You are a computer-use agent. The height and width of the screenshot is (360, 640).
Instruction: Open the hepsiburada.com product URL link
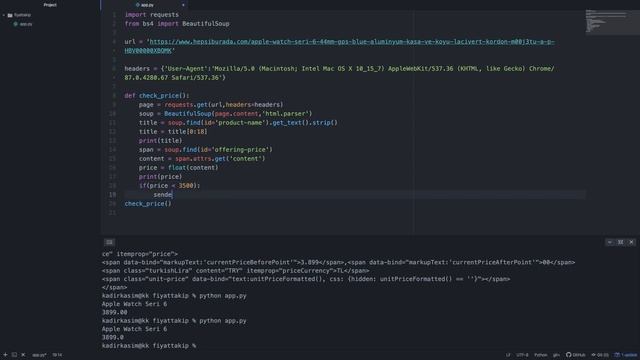tap(340, 46)
